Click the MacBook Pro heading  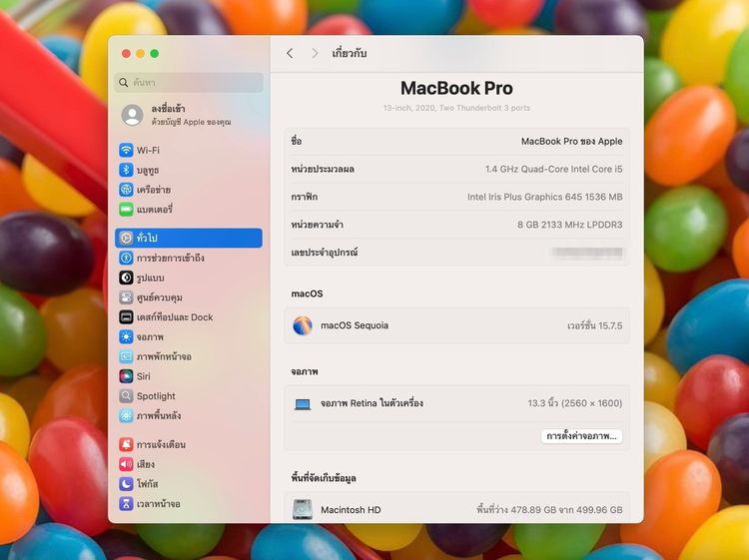[x=456, y=88]
